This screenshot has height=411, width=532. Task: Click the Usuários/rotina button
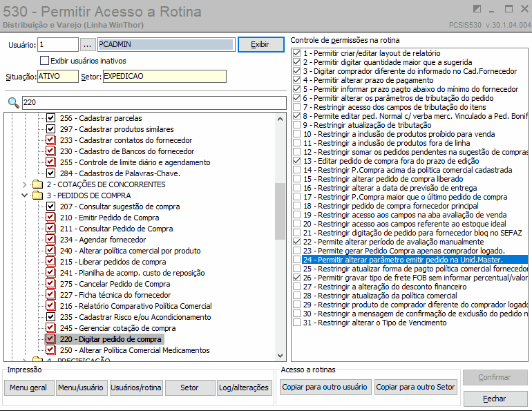[x=136, y=388]
